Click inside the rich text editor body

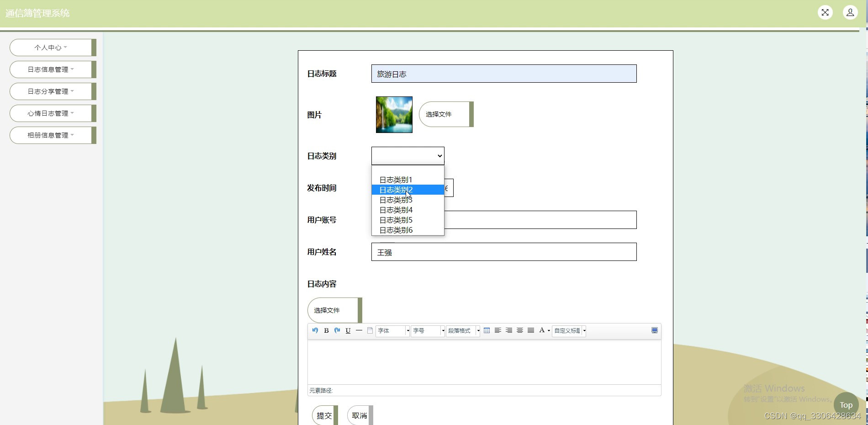tap(484, 361)
